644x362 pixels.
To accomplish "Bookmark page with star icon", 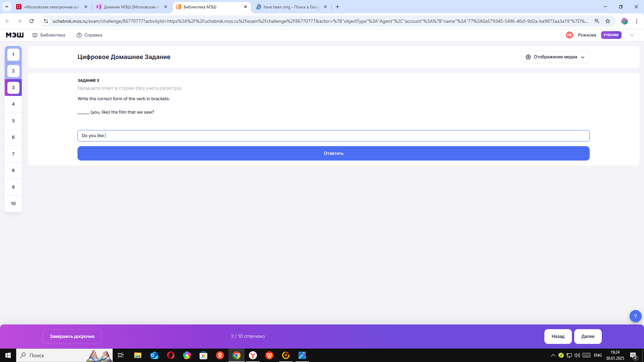I will pos(608,21).
